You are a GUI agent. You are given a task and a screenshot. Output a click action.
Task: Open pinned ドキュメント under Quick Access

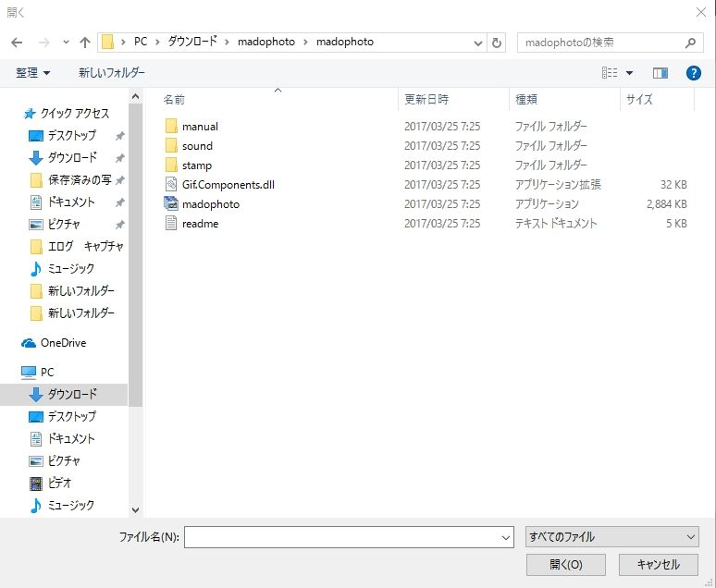[x=71, y=202]
